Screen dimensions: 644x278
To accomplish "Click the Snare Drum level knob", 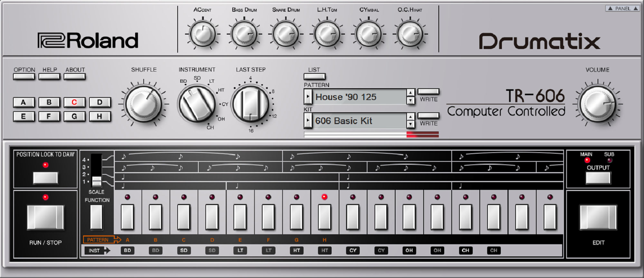I will pos(286,34).
